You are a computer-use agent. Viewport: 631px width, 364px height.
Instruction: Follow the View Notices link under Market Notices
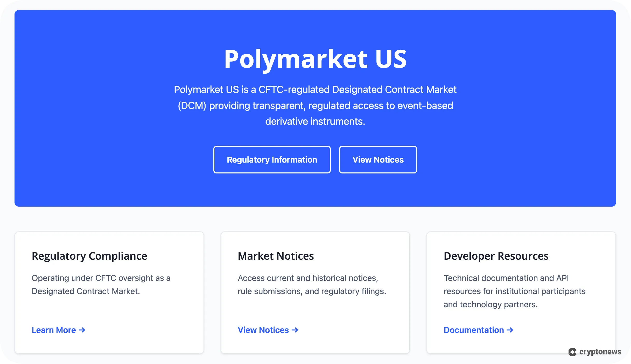pyautogui.click(x=263, y=330)
